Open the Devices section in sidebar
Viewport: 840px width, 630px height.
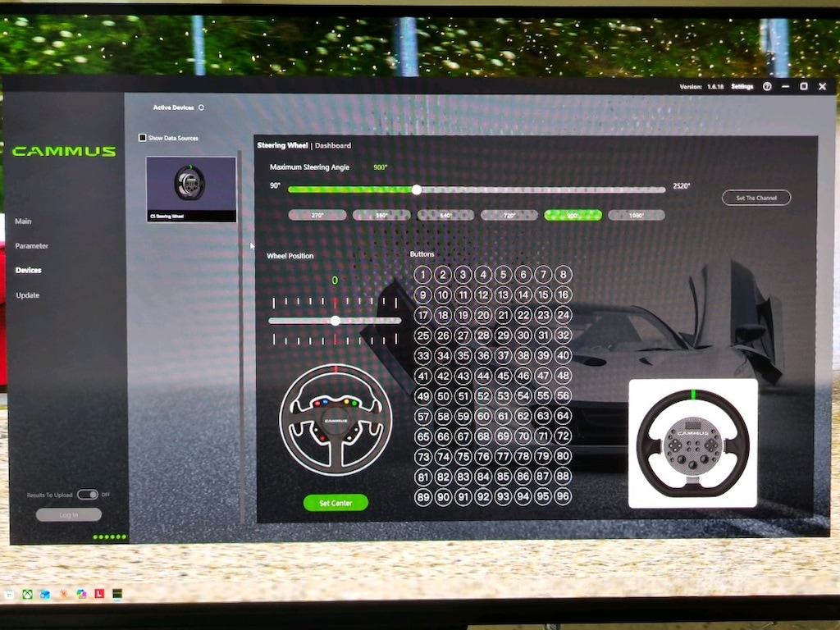click(29, 271)
